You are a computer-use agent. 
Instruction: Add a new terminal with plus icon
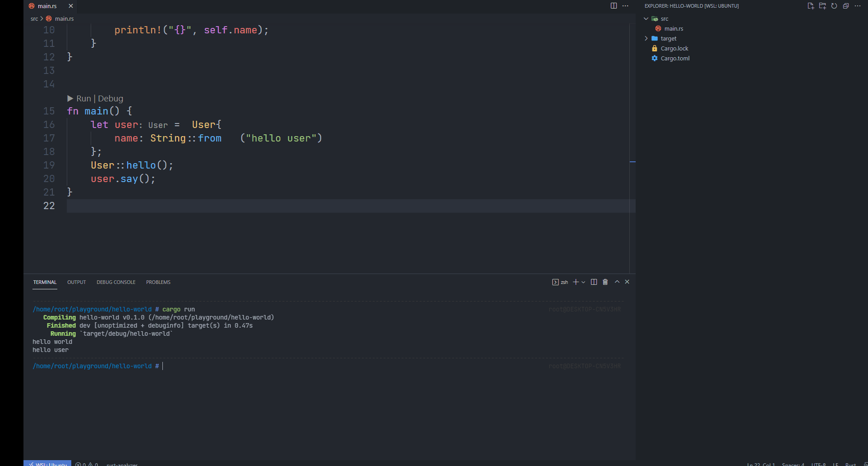[576, 282]
